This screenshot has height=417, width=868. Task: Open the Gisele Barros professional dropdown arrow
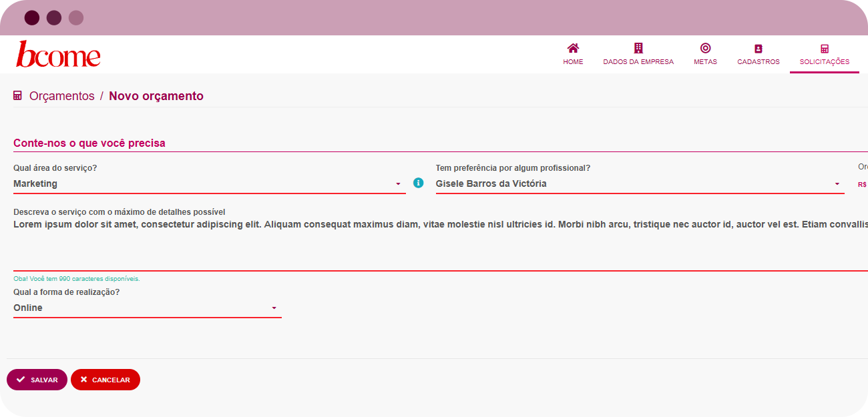coord(837,184)
